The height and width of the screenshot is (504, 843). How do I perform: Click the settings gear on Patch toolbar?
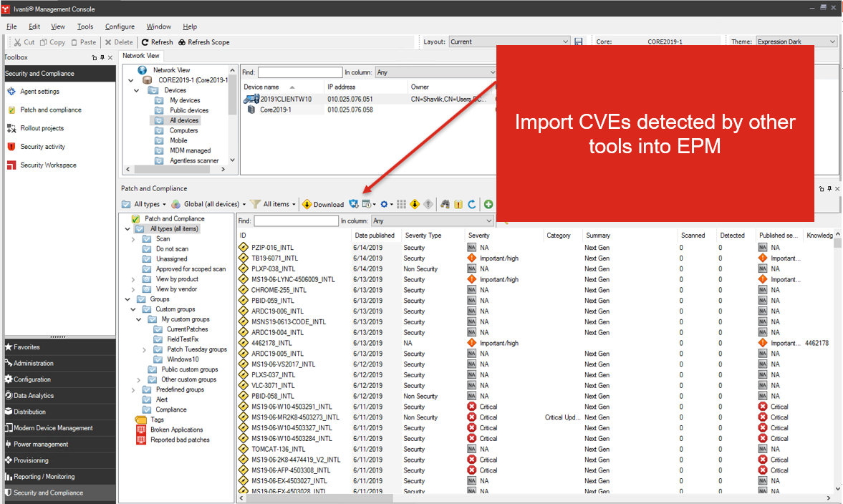pyautogui.click(x=384, y=204)
